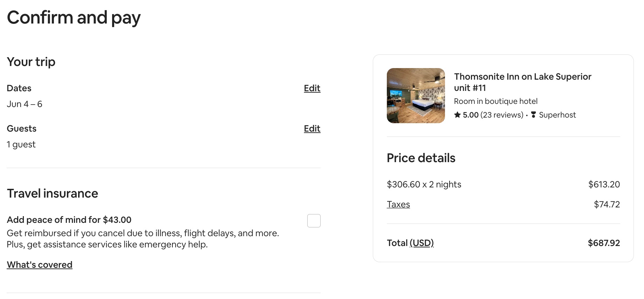Enable the travel insurance checkbox
644x299 pixels.
point(314,220)
